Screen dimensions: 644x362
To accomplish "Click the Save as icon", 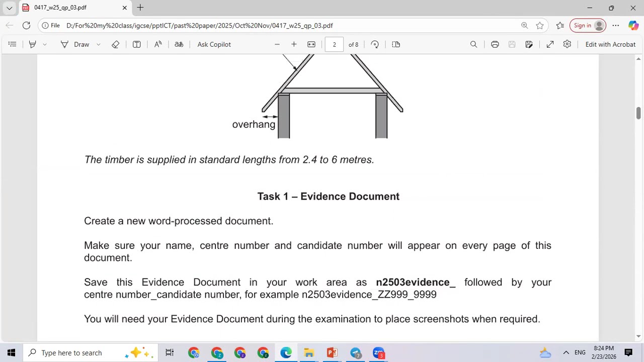I will pos(529,44).
